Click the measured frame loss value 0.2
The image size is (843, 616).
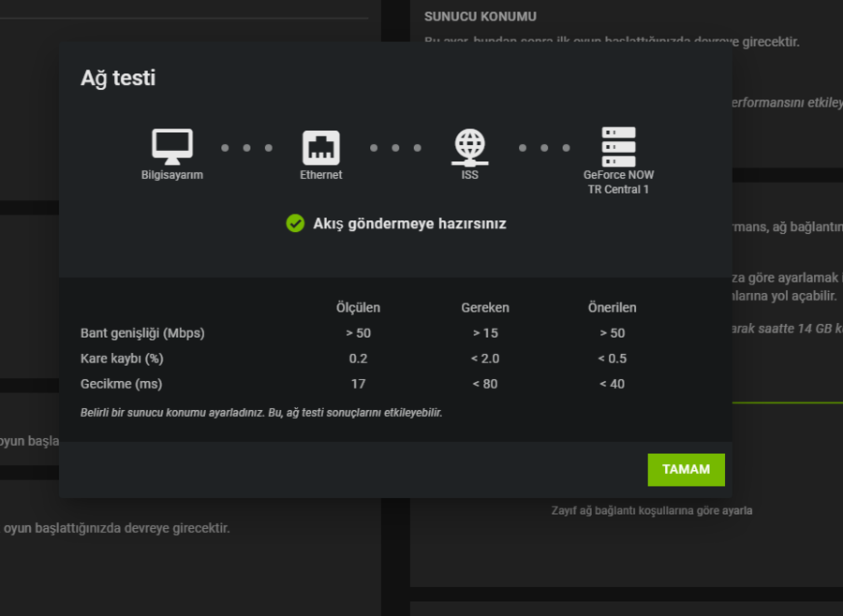[358, 359]
